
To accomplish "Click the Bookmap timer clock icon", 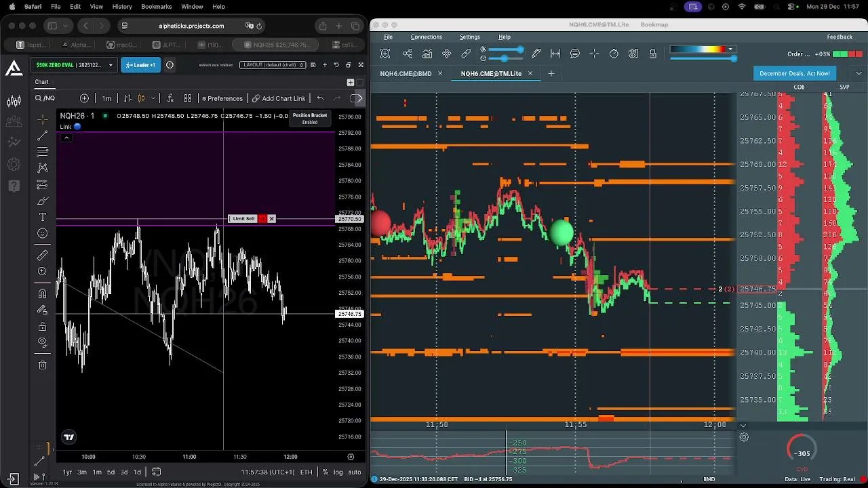I will point(614,54).
